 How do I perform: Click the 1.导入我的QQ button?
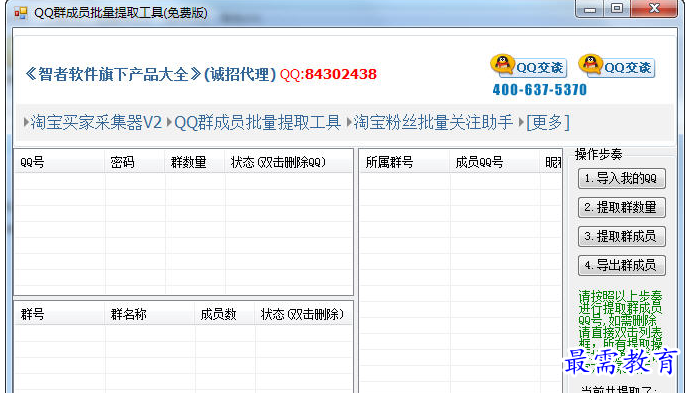pyautogui.click(x=622, y=179)
